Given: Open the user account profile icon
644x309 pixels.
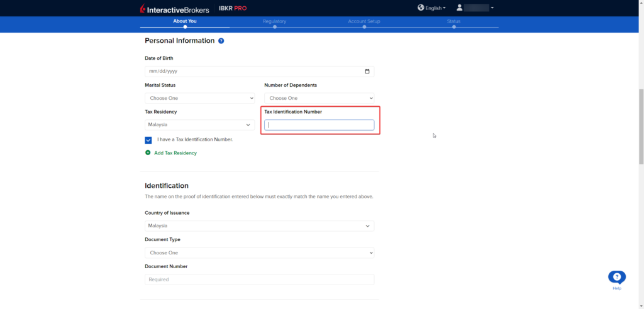Looking at the screenshot, I should [x=460, y=8].
